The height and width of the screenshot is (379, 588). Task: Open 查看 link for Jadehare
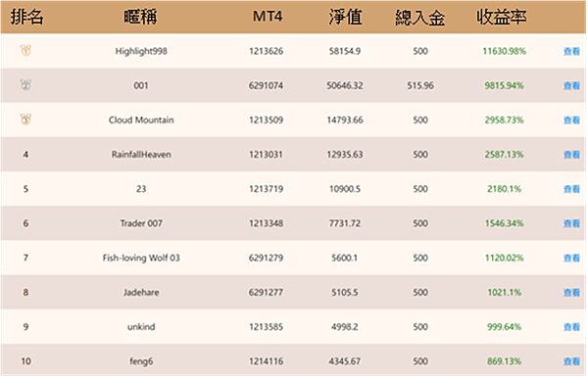(571, 293)
